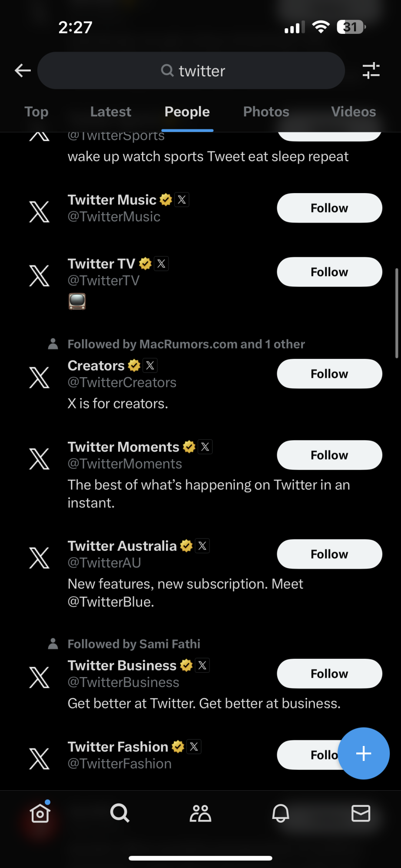Open direct messages envelope icon
Viewport: 401px width, 868px height.
(x=361, y=813)
